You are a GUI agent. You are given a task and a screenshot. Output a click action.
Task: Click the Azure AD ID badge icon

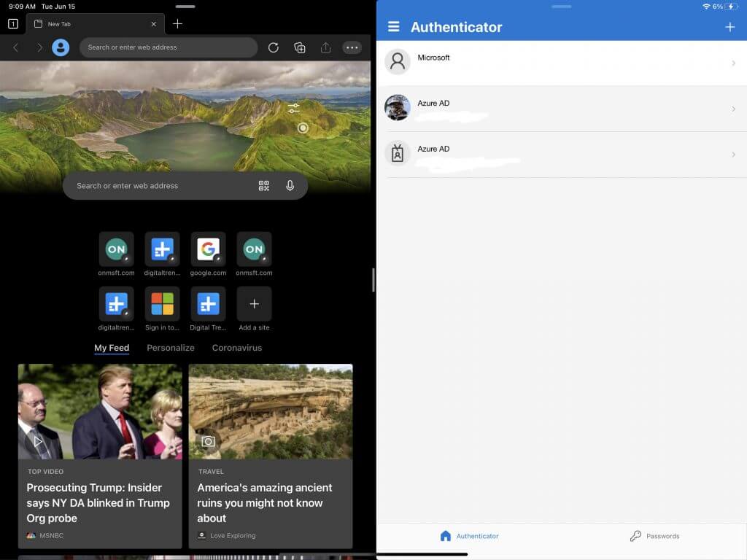pos(398,153)
